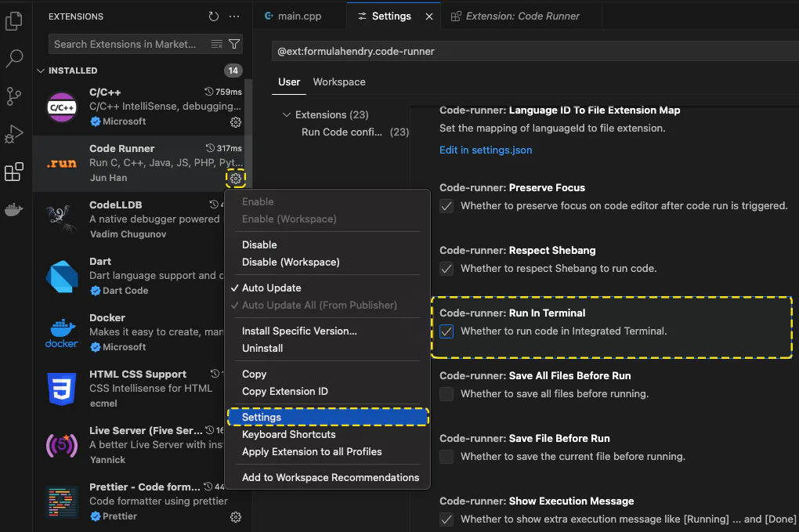Select the CodeLLDB extension logo

click(62, 219)
